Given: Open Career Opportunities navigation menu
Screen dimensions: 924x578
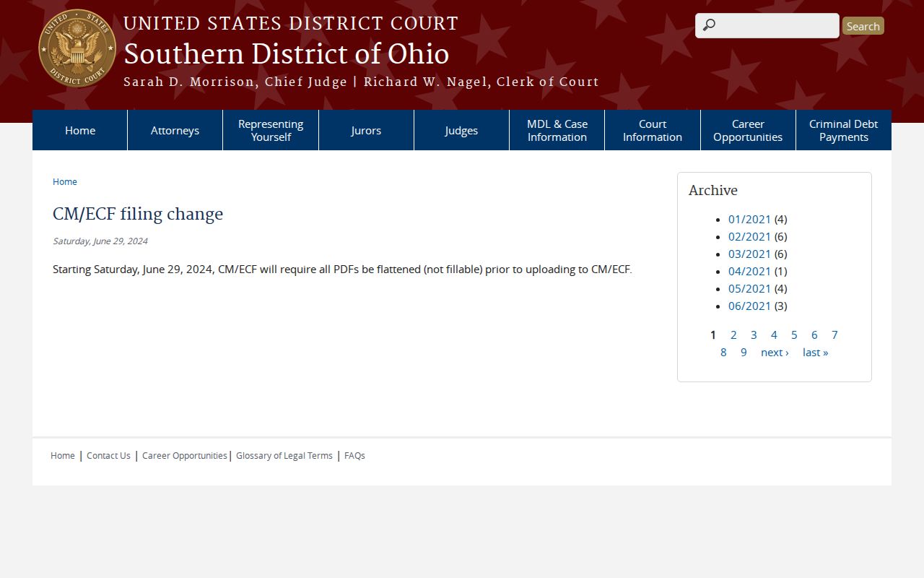Looking at the screenshot, I should tap(748, 130).
